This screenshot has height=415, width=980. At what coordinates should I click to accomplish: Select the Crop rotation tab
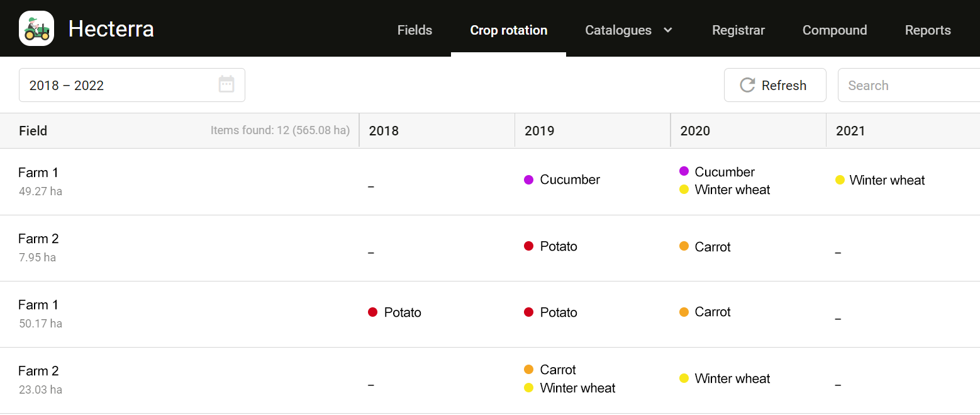pos(508,30)
